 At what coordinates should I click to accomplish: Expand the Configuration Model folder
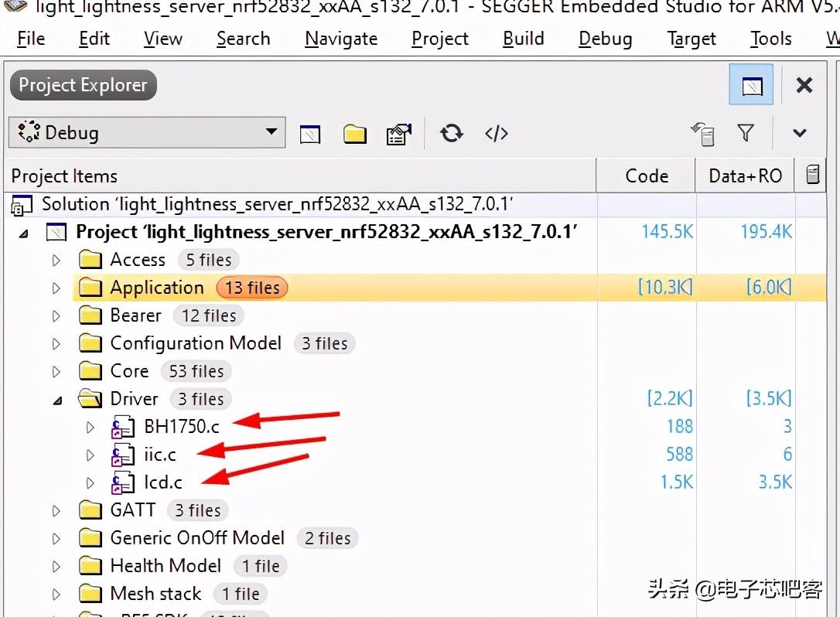(56, 344)
